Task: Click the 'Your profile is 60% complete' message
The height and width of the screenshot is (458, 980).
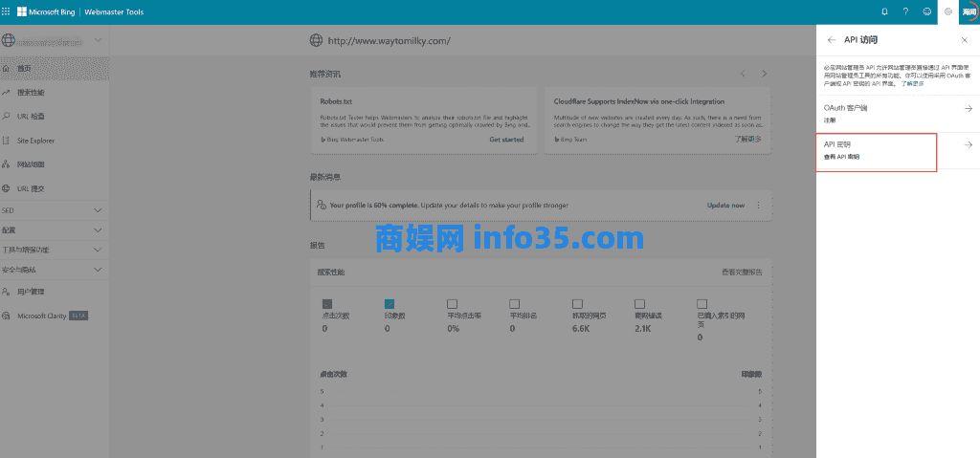Action: pyautogui.click(x=449, y=205)
